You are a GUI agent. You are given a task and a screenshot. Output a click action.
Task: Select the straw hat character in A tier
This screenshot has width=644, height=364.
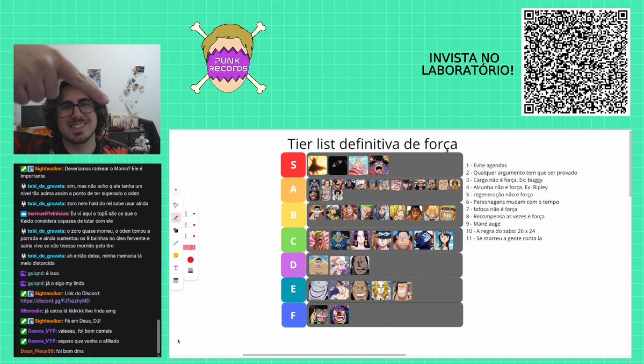click(419, 184)
